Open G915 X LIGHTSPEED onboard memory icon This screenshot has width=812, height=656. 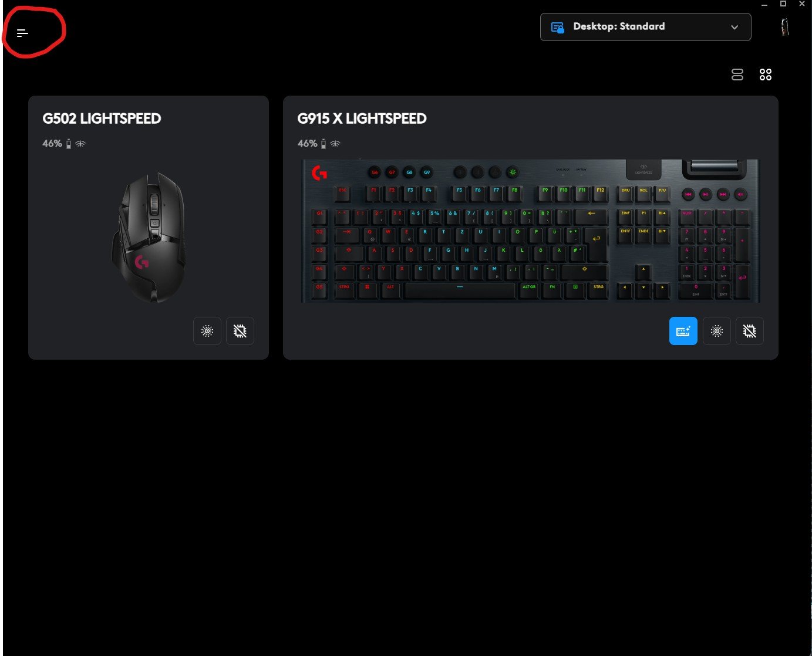[x=750, y=331]
